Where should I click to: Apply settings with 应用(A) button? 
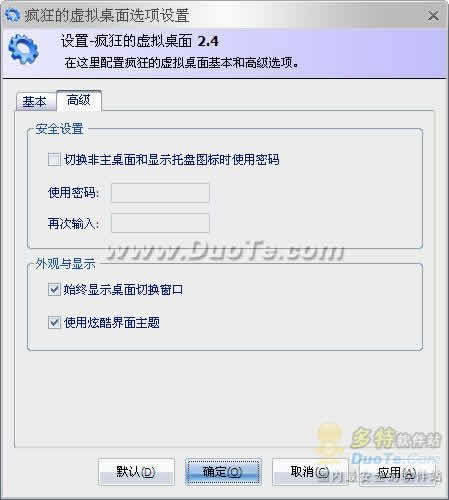coord(397,472)
